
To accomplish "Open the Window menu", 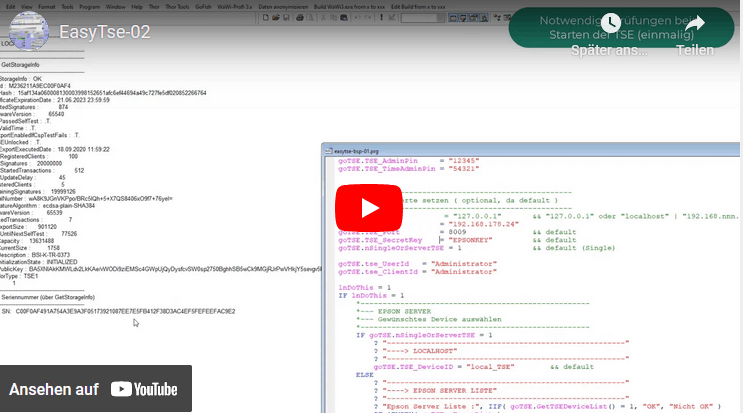I will [115, 7].
